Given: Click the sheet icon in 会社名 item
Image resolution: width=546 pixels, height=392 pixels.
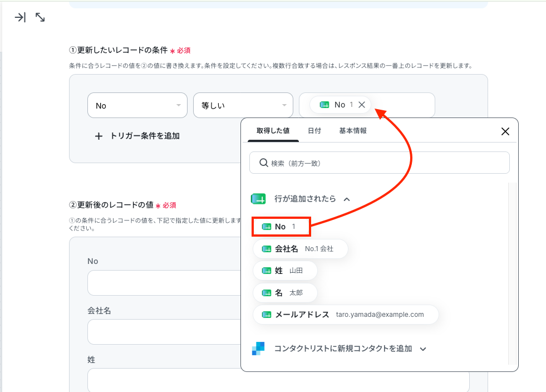Looking at the screenshot, I should (267, 249).
